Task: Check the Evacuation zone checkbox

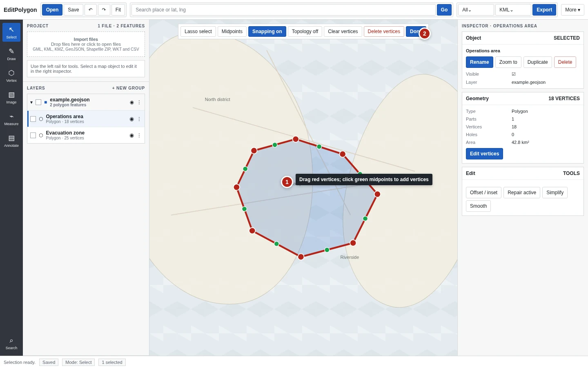Action: 33,135
